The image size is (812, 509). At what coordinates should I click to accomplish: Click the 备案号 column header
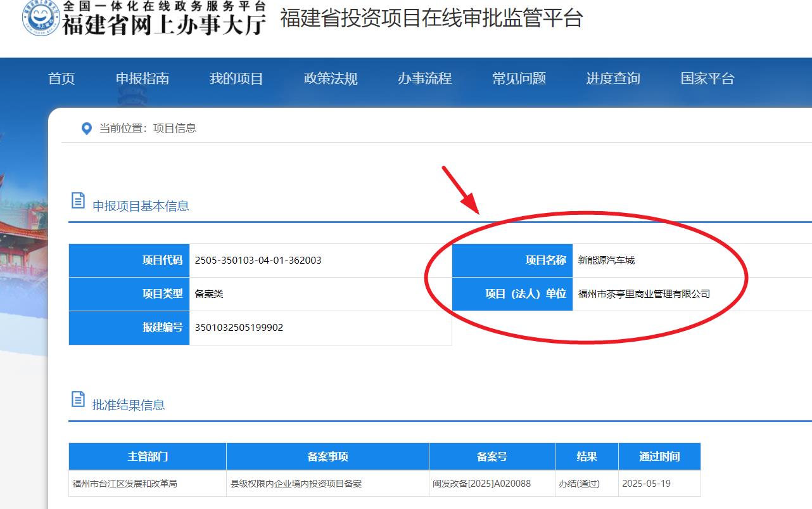[x=492, y=456]
